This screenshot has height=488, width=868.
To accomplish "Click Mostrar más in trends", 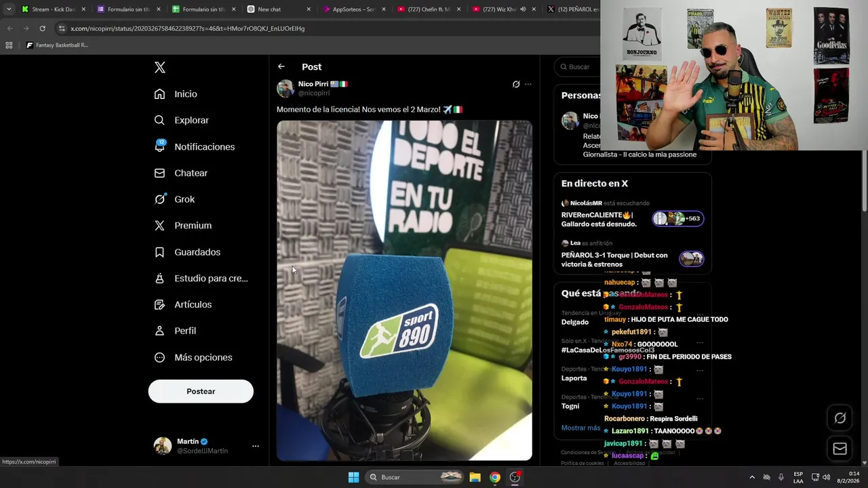I will point(580,428).
